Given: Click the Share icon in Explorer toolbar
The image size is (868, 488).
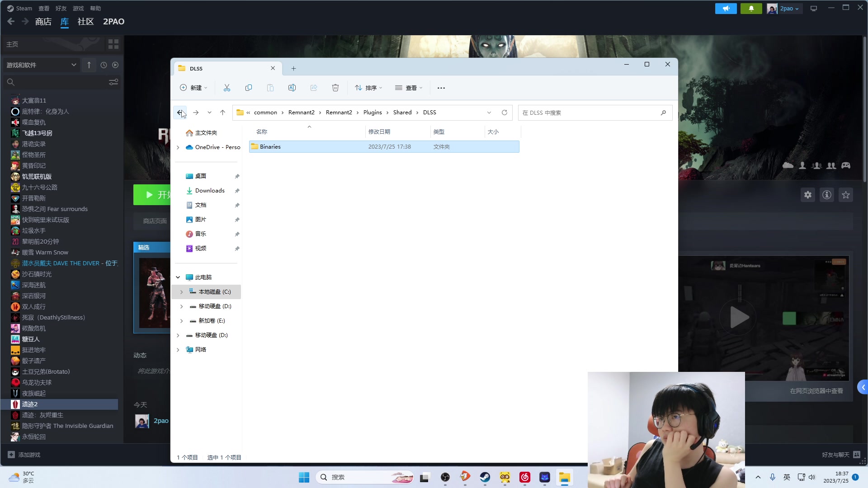Looking at the screenshot, I should [x=314, y=88].
